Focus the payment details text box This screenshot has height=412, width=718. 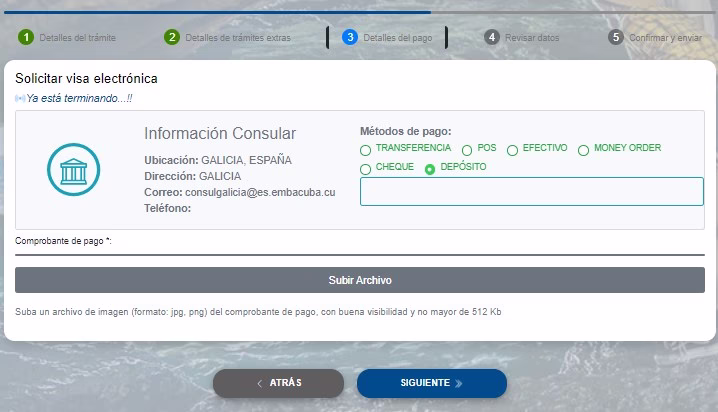tap(532, 191)
